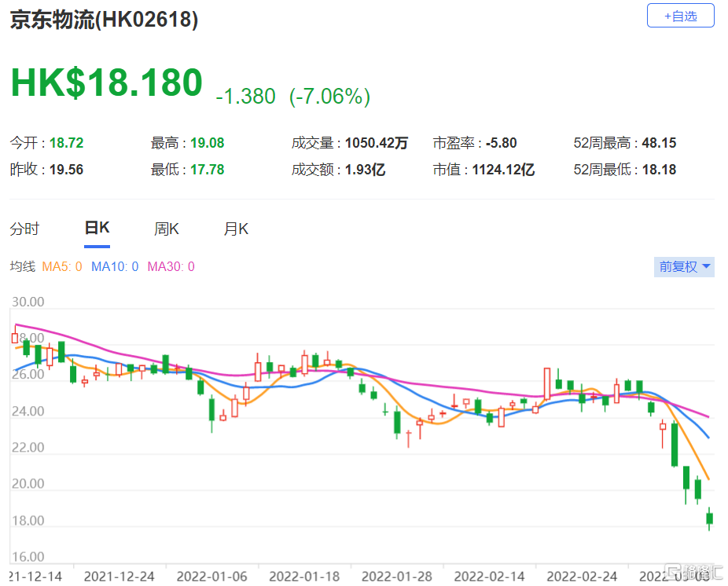Click the 2022-01-18 date label
The height and width of the screenshot is (586, 728).
point(304,577)
